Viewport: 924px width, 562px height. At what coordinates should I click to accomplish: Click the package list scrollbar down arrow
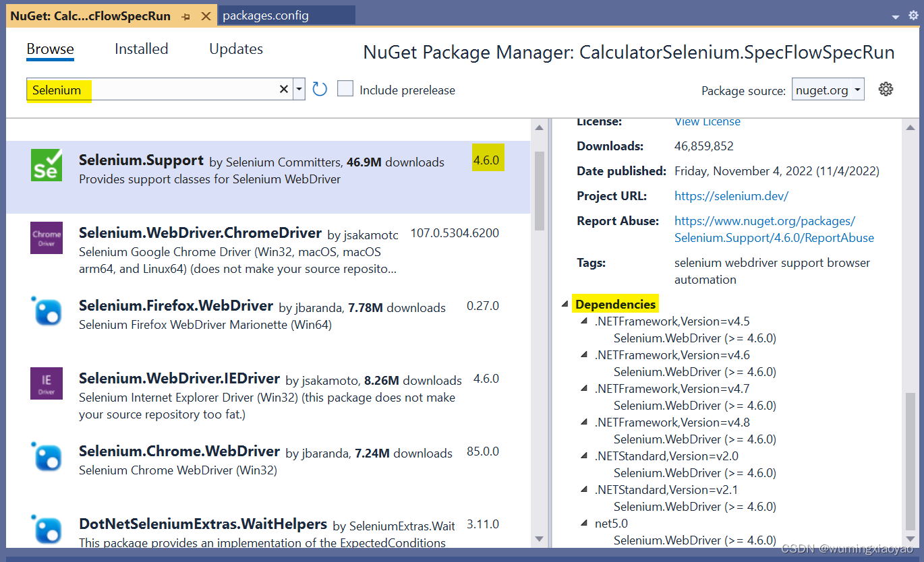(539, 538)
